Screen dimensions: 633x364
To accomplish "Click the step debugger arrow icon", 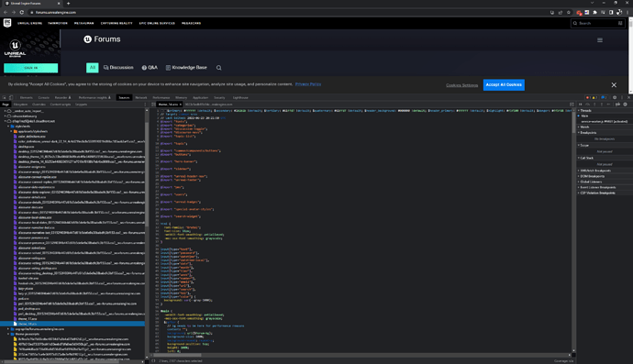I will pyautogui.click(x=609, y=105).
